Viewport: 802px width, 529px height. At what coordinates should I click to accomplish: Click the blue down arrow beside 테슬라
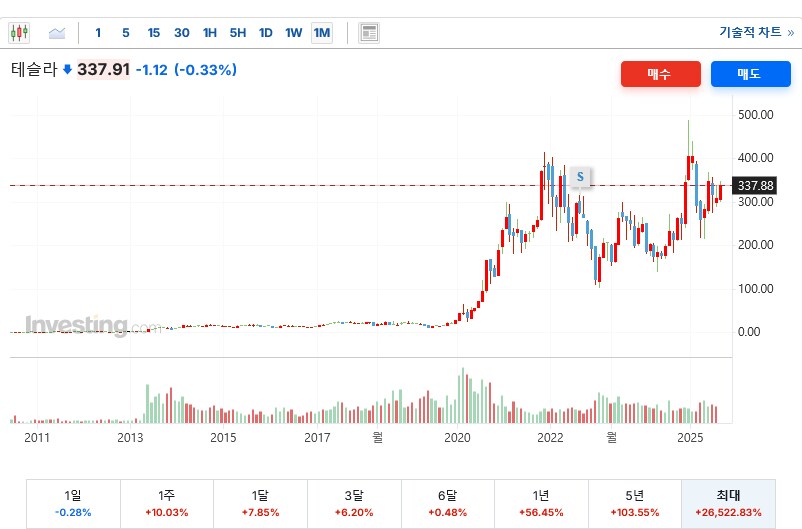click(67, 70)
